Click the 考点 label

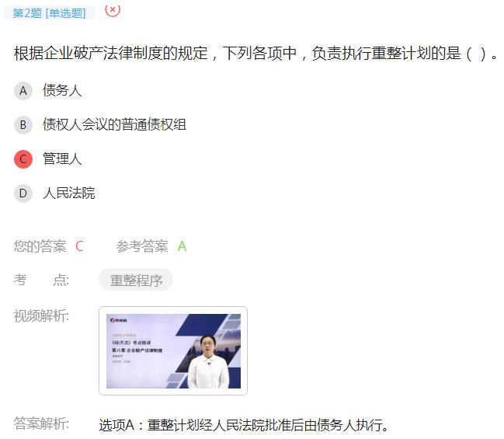tap(41, 280)
